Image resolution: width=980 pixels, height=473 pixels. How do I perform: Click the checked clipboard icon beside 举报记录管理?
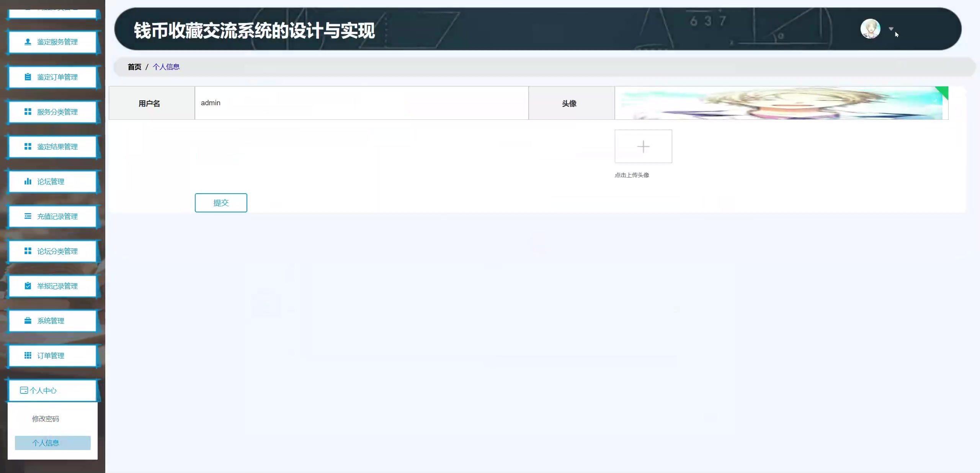pyautogui.click(x=28, y=286)
